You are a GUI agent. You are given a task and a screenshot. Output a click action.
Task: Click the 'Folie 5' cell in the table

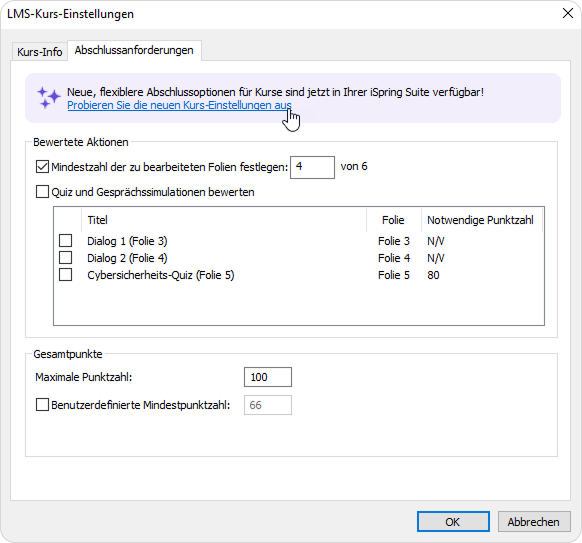coord(394,275)
